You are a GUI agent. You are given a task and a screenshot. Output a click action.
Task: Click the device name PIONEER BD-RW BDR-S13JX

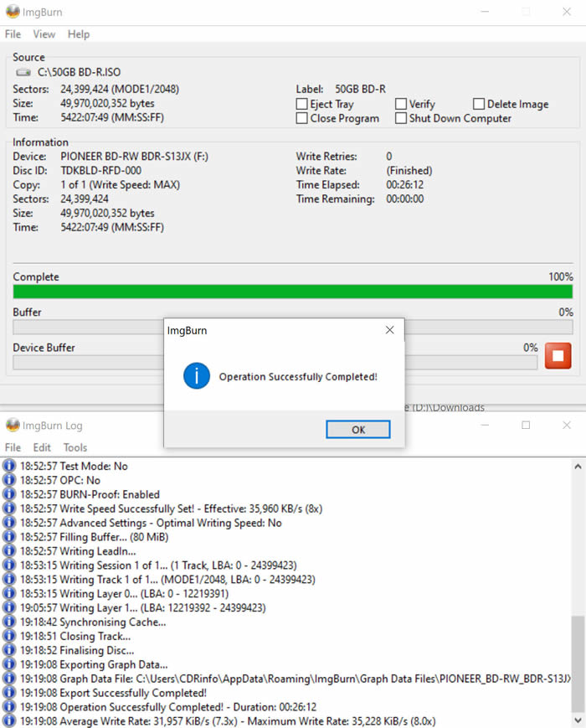[x=134, y=157]
